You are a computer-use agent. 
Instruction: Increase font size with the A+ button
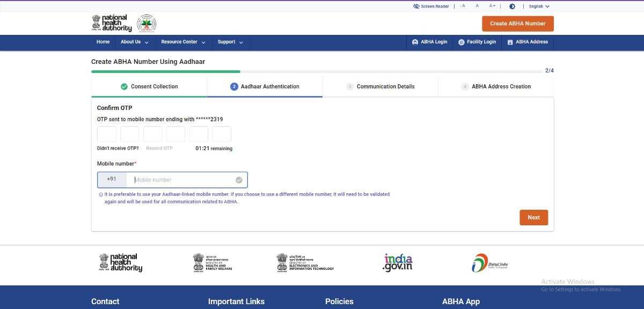pyautogui.click(x=492, y=6)
